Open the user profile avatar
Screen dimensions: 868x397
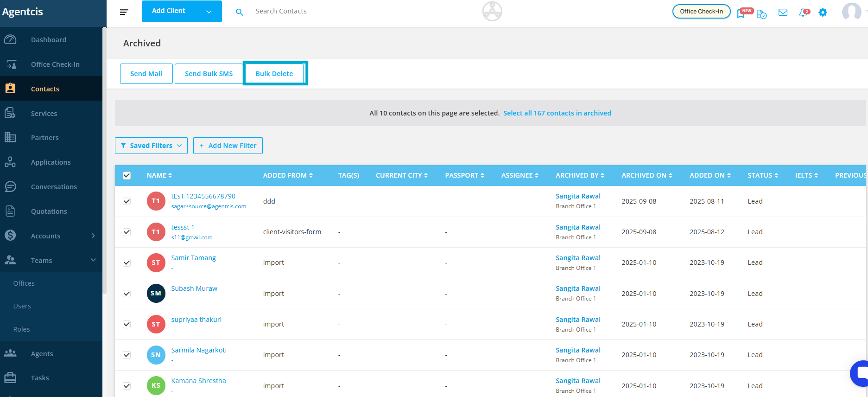852,12
